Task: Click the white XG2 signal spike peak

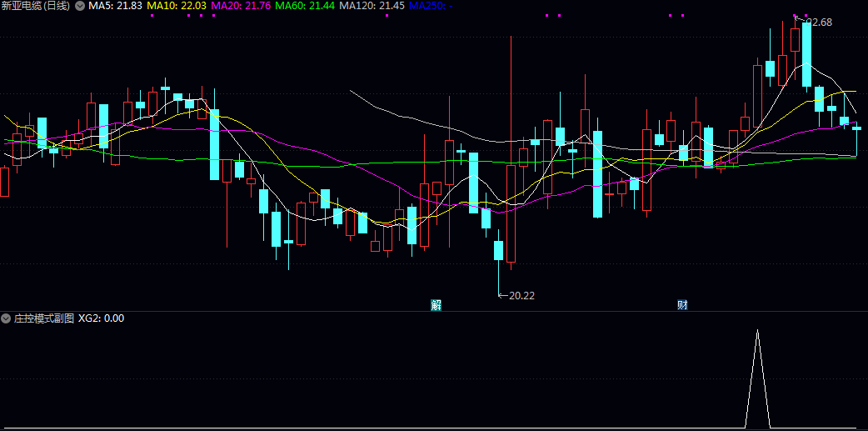Action: [757, 331]
